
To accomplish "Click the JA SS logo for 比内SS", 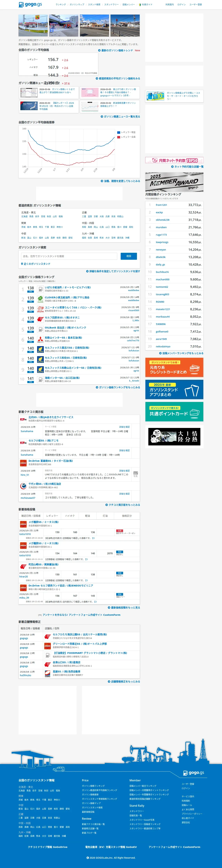I will (23, 419).
